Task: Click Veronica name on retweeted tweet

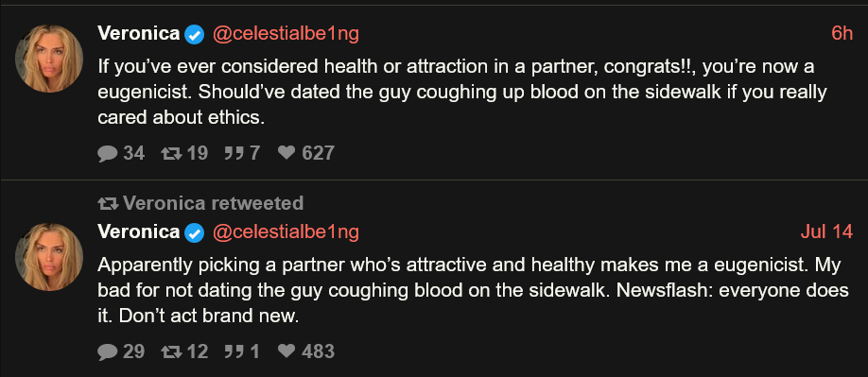Action: [x=139, y=231]
